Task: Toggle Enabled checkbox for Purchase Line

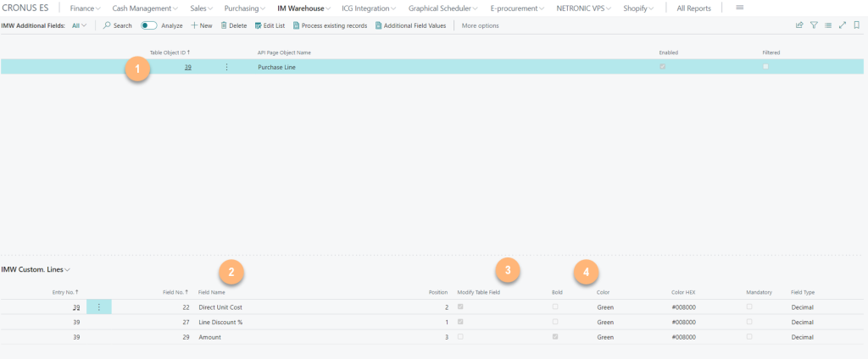Action: [x=663, y=66]
